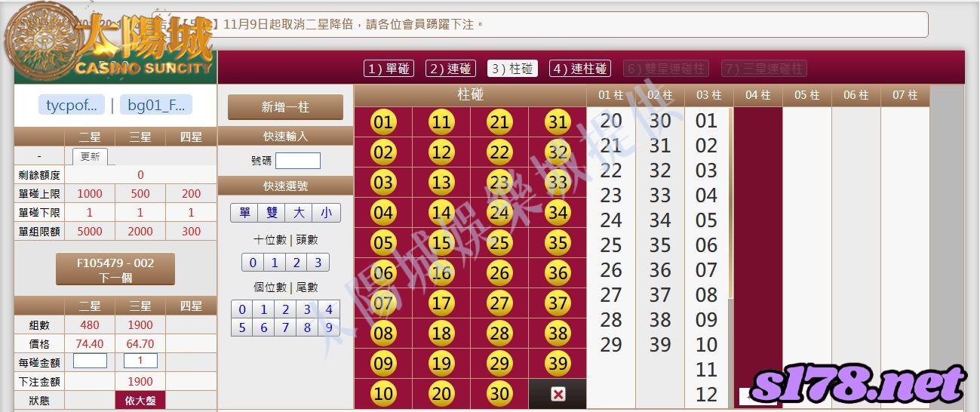Toggle 單 quick select

(x=244, y=213)
